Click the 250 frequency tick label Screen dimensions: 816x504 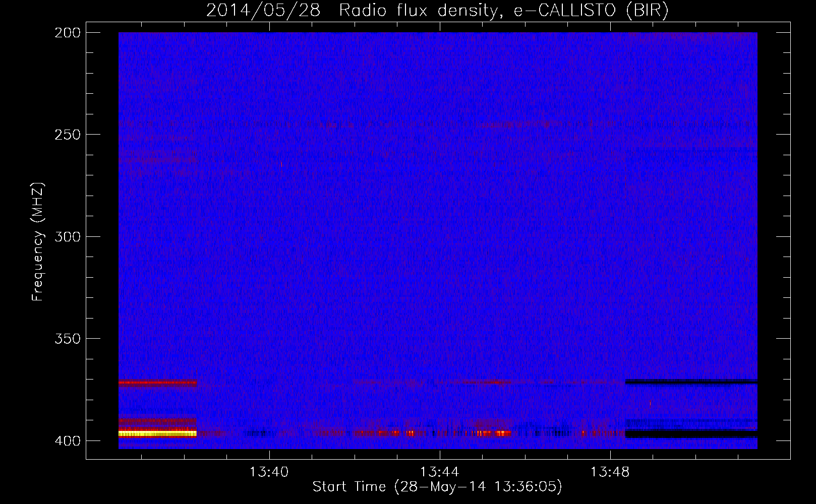click(68, 135)
